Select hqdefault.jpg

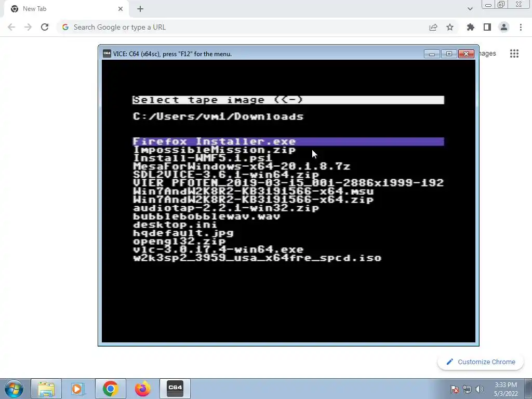tap(183, 233)
